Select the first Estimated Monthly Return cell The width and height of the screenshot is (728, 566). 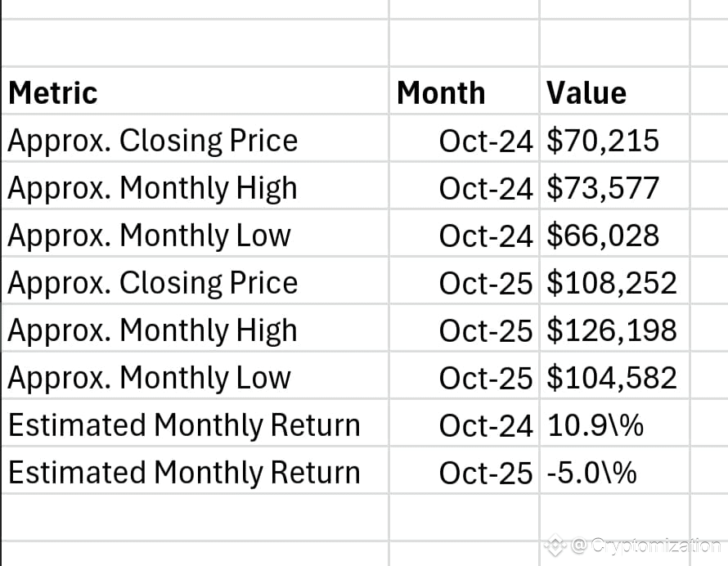coord(195,423)
